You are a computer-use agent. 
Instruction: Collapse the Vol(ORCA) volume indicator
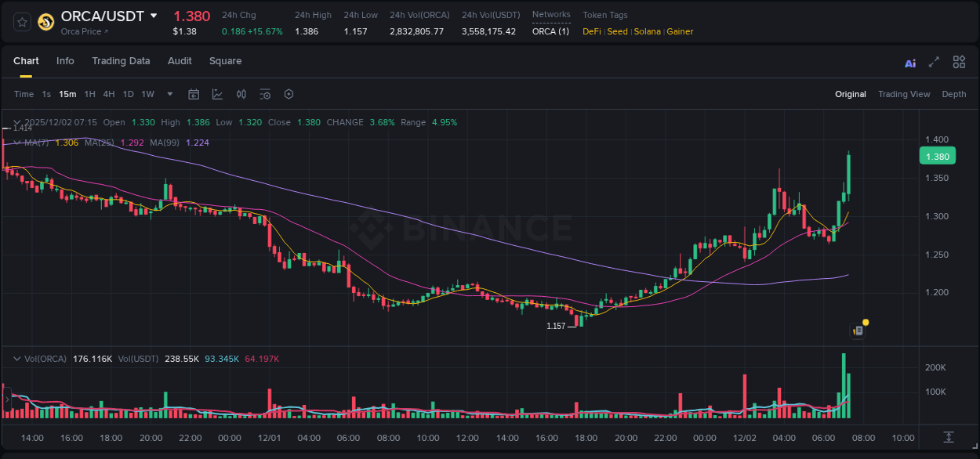(16, 358)
